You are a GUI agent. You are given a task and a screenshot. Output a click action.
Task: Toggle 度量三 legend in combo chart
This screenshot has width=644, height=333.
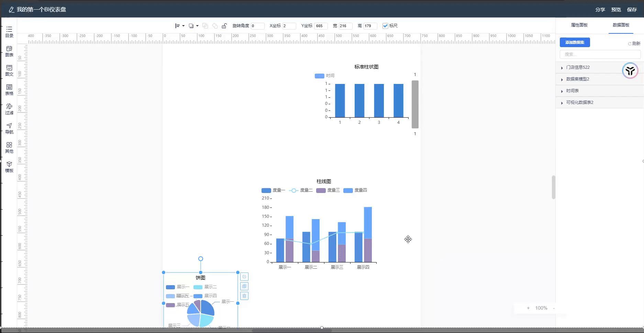click(x=328, y=190)
